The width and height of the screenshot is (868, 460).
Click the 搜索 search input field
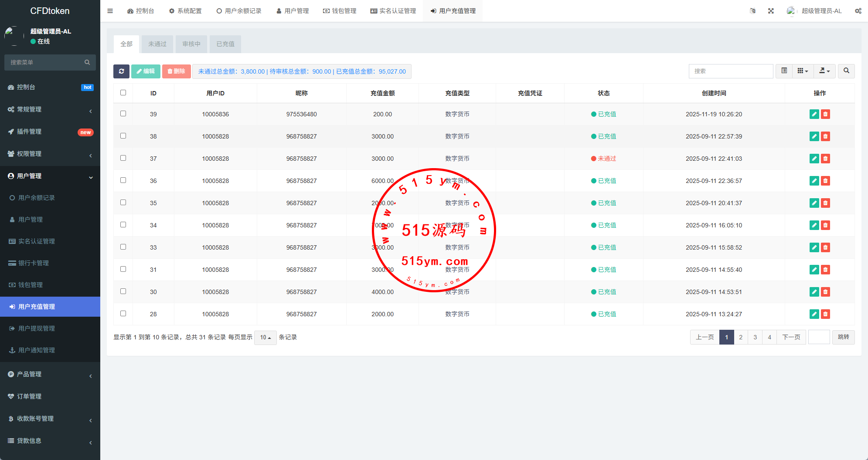pyautogui.click(x=731, y=71)
